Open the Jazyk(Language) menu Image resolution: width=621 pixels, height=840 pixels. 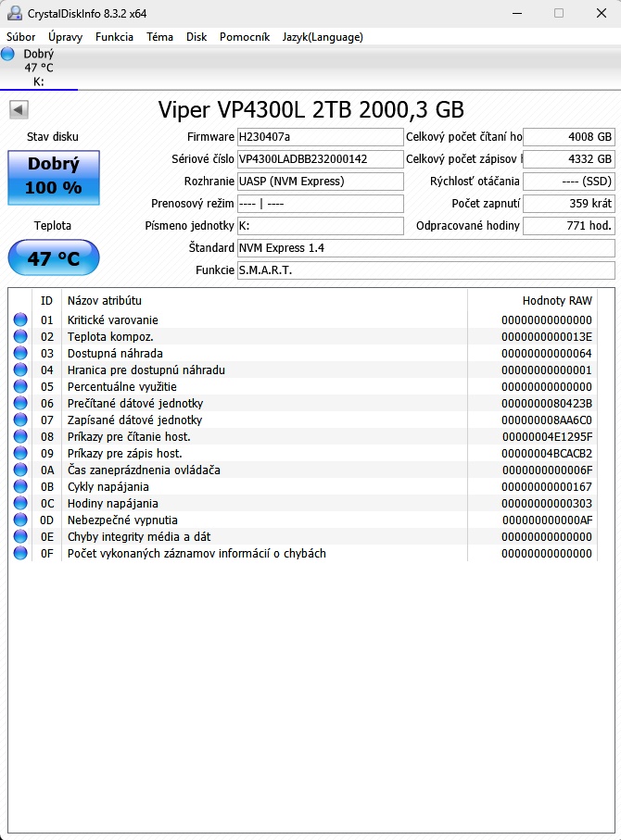(323, 37)
